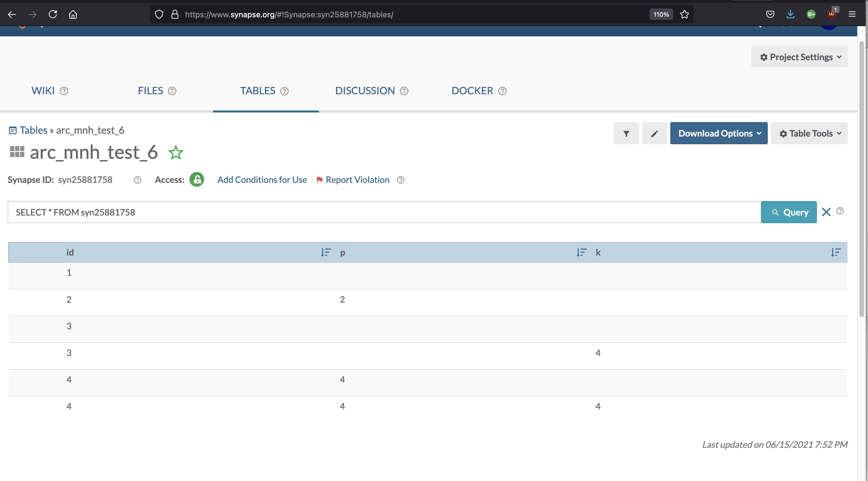Open the Synapse ID help icon

tap(137, 180)
